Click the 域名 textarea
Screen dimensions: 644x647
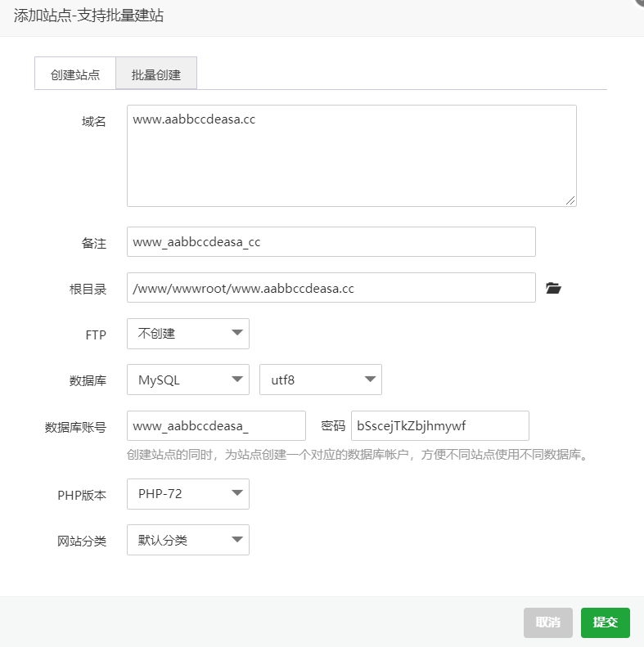(352, 155)
